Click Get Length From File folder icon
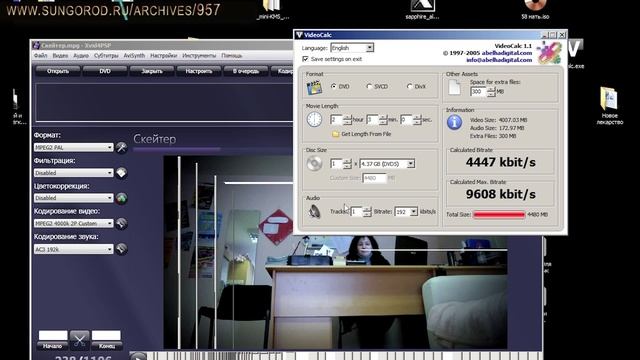640x360 pixels. click(x=336, y=134)
